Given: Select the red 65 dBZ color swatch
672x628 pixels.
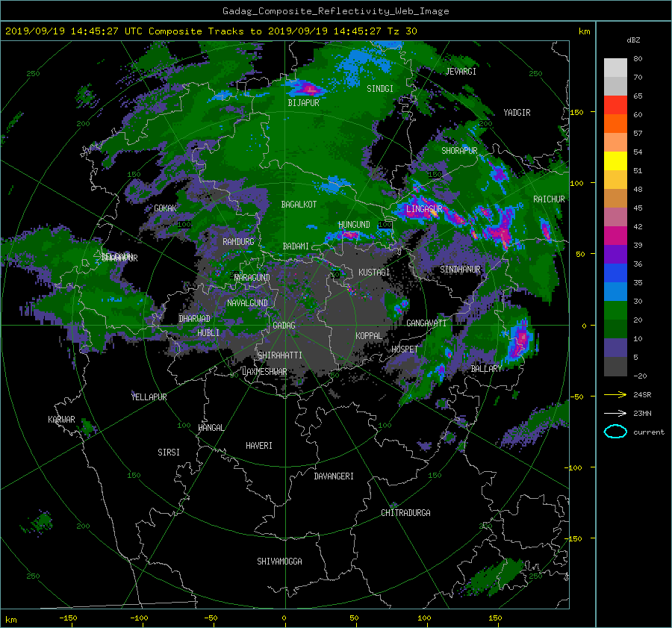Looking at the screenshot, I should click(x=615, y=105).
